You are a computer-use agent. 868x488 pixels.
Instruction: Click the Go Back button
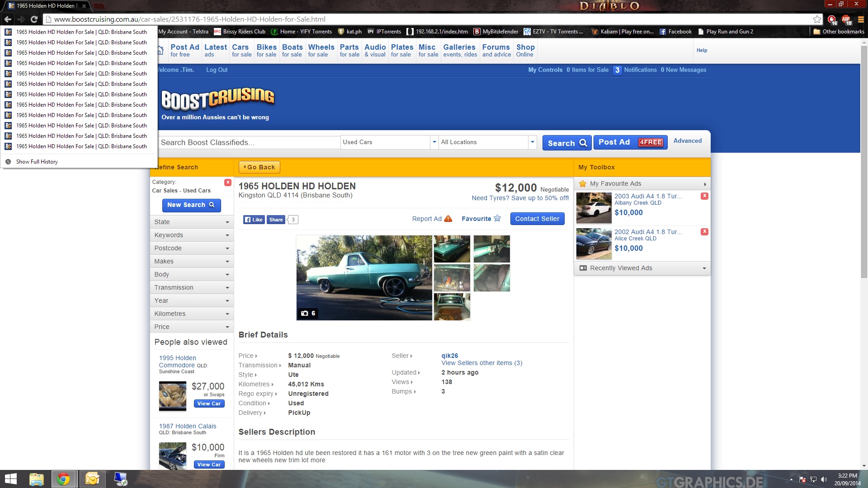[x=259, y=167]
